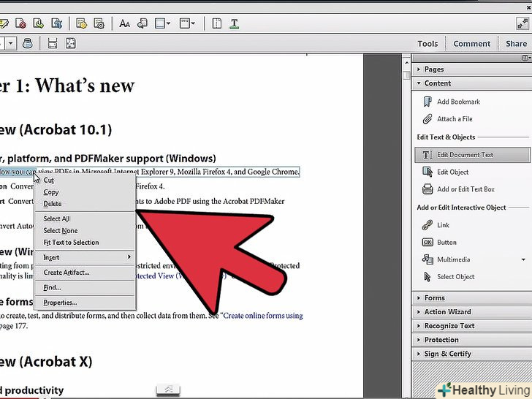
Task: Click heading text '(Acrobat 10.1)'
Action: pyautogui.click(x=66, y=129)
